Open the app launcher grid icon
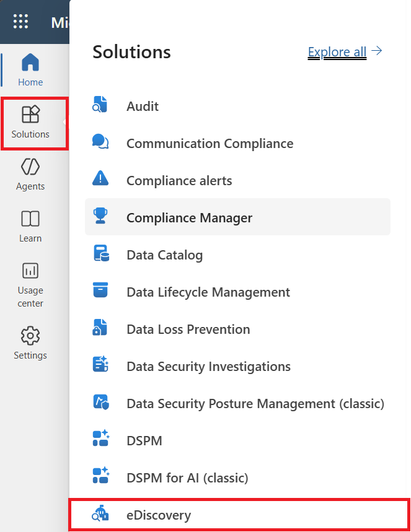The width and height of the screenshot is (411, 532). tap(20, 22)
